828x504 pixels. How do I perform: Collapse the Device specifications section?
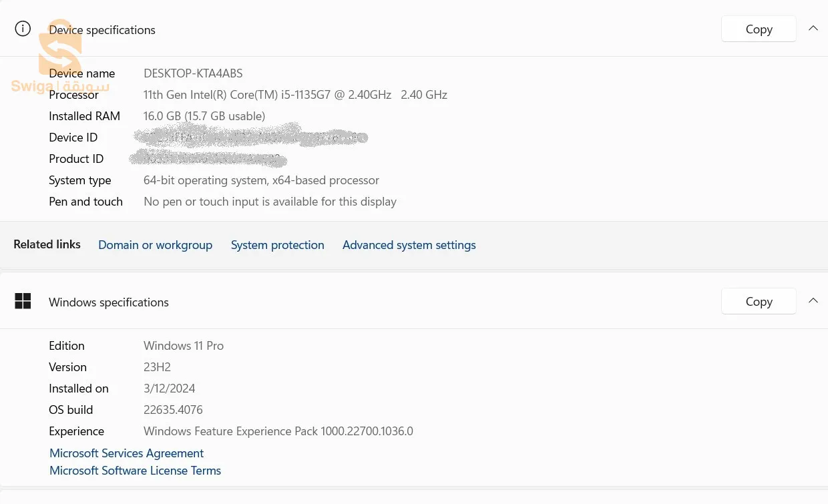coord(813,28)
